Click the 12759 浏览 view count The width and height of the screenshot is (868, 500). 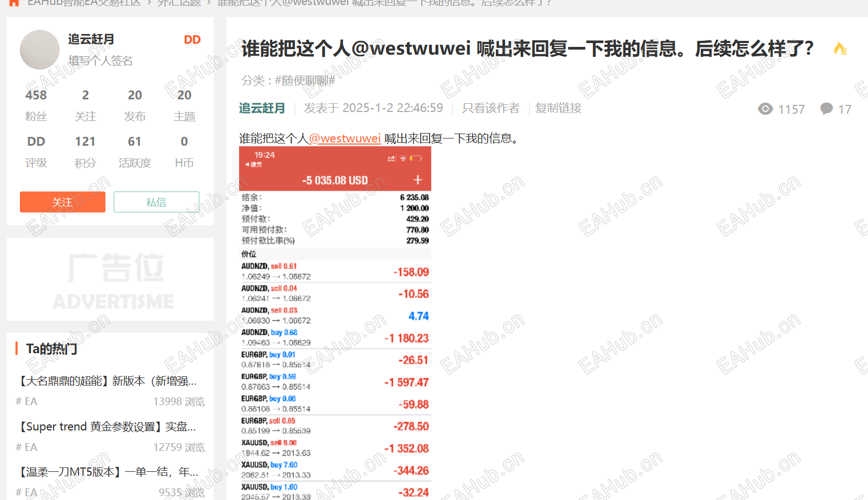click(179, 447)
